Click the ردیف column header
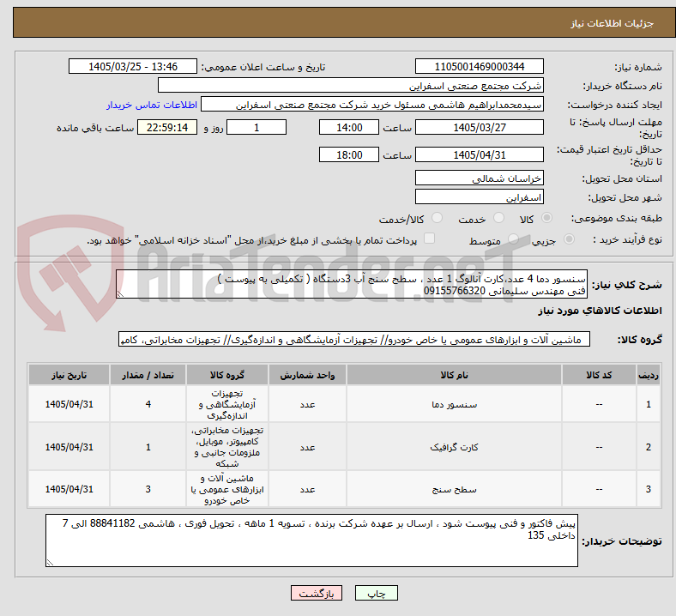 (648, 375)
